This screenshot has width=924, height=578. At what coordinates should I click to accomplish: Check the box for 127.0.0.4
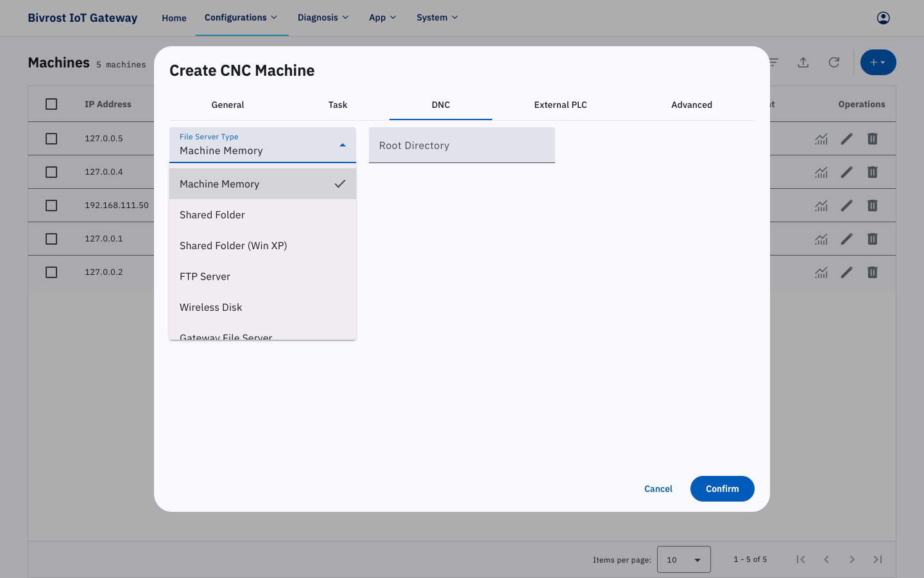click(51, 172)
